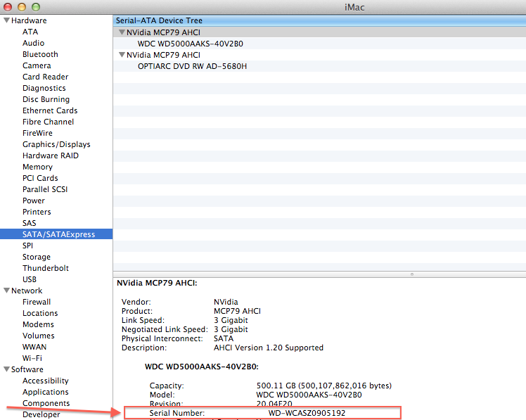
Task: Open FireWire hardware information
Action: coord(37,133)
